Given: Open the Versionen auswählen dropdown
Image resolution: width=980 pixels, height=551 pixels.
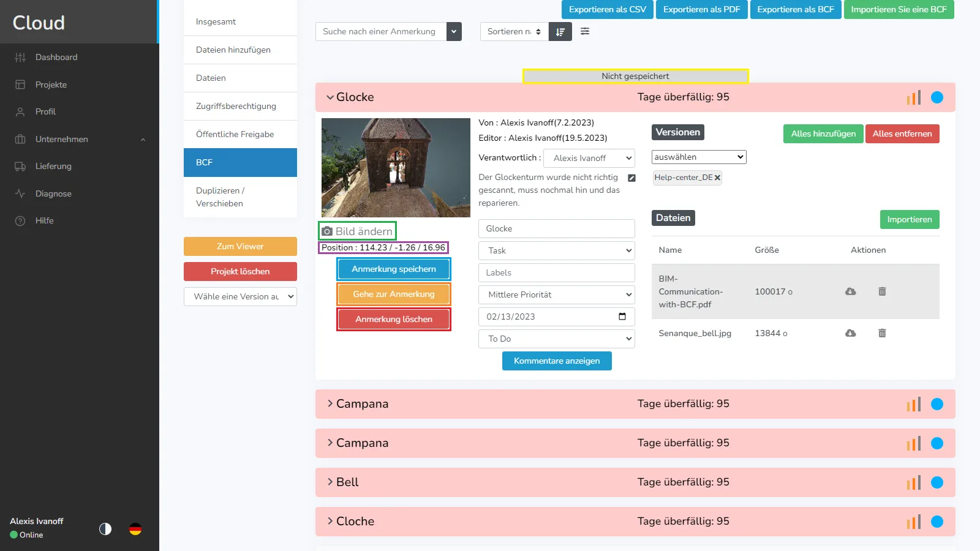Looking at the screenshot, I should 699,157.
